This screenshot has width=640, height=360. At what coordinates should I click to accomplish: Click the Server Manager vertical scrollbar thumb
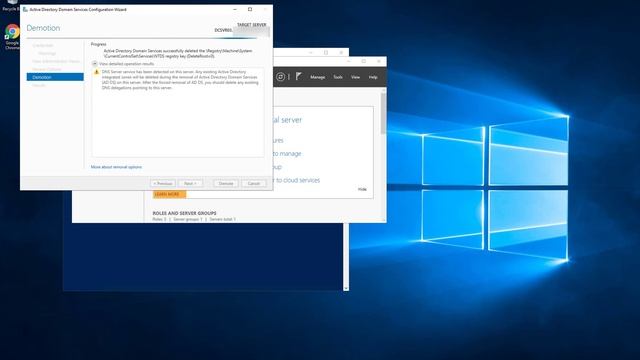click(x=383, y=113)
